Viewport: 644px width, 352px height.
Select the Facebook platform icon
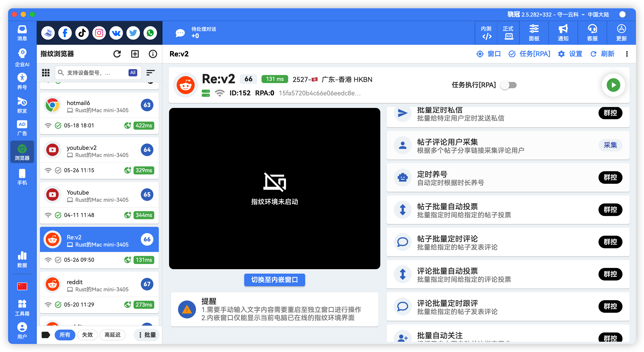pyautogui.click(x=65, y=33)
